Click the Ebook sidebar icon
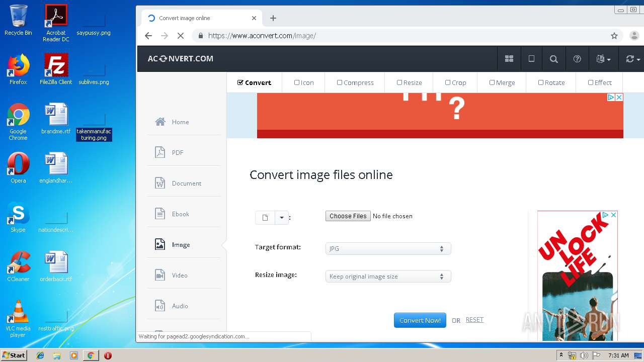Screen dimensions: 644x362 [160, 214]
